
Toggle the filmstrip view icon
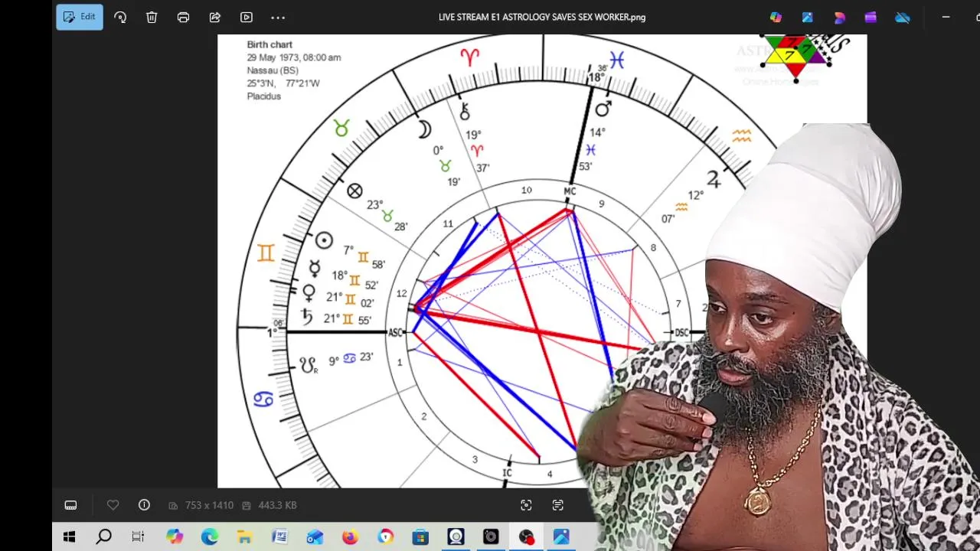(x=70, y=505)
